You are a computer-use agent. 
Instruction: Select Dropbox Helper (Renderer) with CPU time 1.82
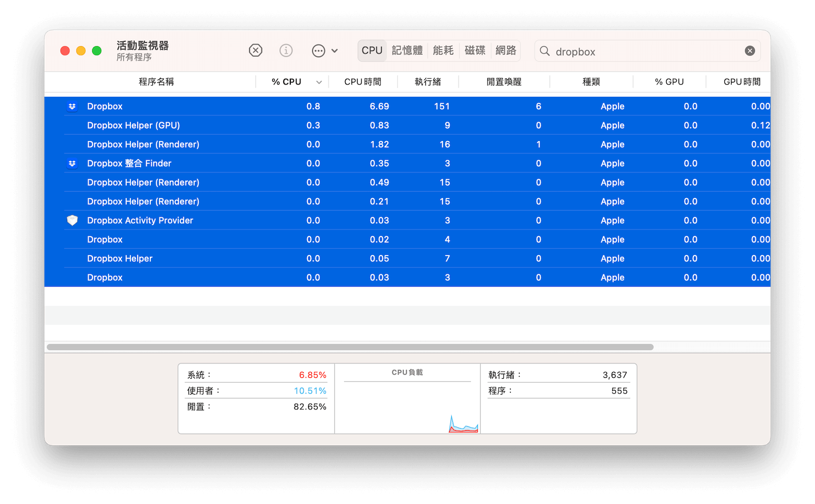pyautogui.click(x=407, y=145)
